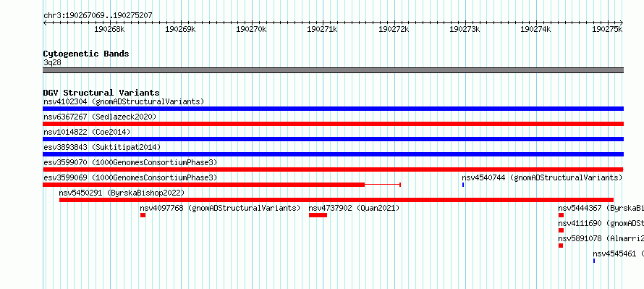Open the nsv5891078 variant label
The width and height of the screenshot is (644, 289).
pos(601,238)
